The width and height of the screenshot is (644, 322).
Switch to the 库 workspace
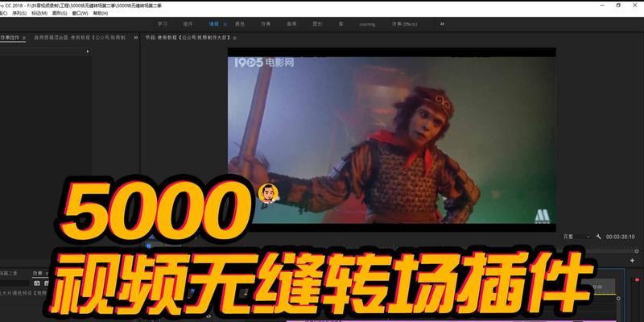pos(341,24)
